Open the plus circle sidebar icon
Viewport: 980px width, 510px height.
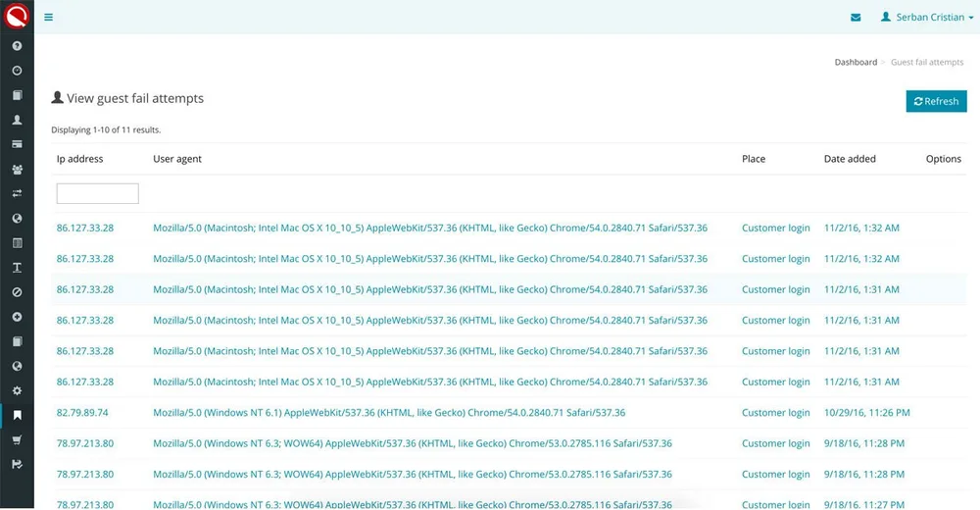click(x=17, y=317)
